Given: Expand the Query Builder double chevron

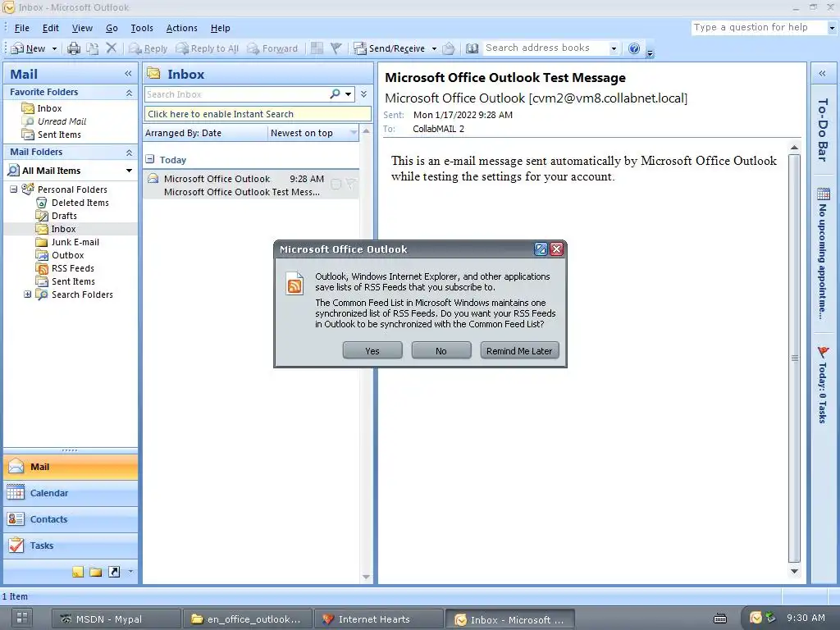Looking at the screenshot, I should pos(363,94).
